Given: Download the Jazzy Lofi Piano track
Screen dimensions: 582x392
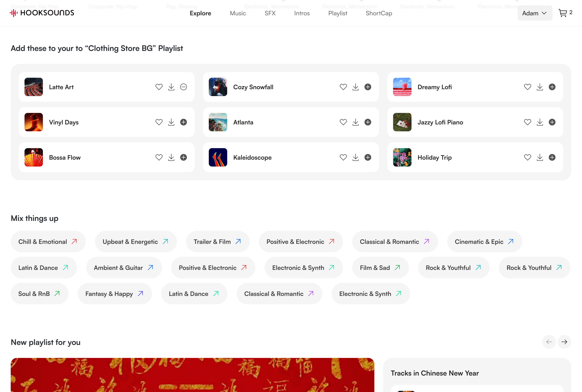Looking at the screenshot, I should tap(540, 122).
